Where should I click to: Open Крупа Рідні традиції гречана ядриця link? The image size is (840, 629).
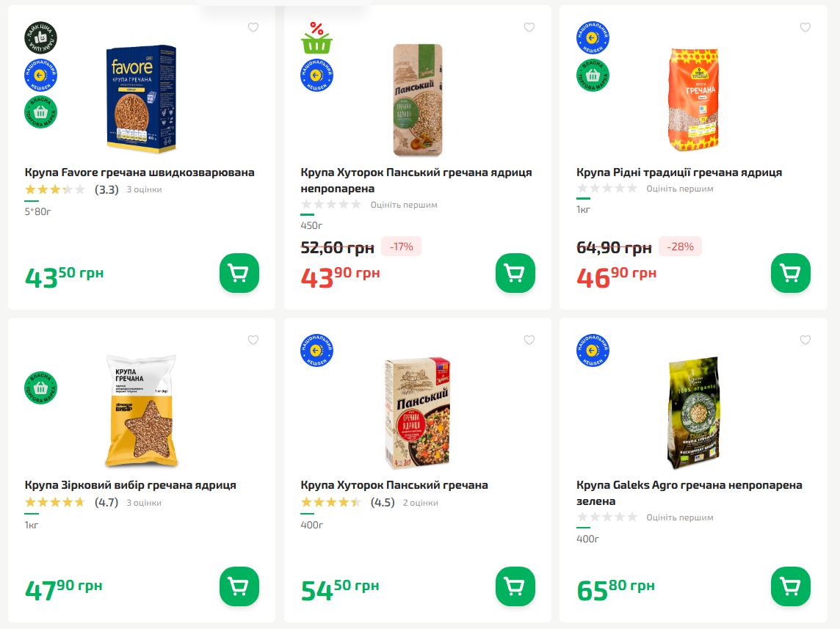tap(679, 172)
